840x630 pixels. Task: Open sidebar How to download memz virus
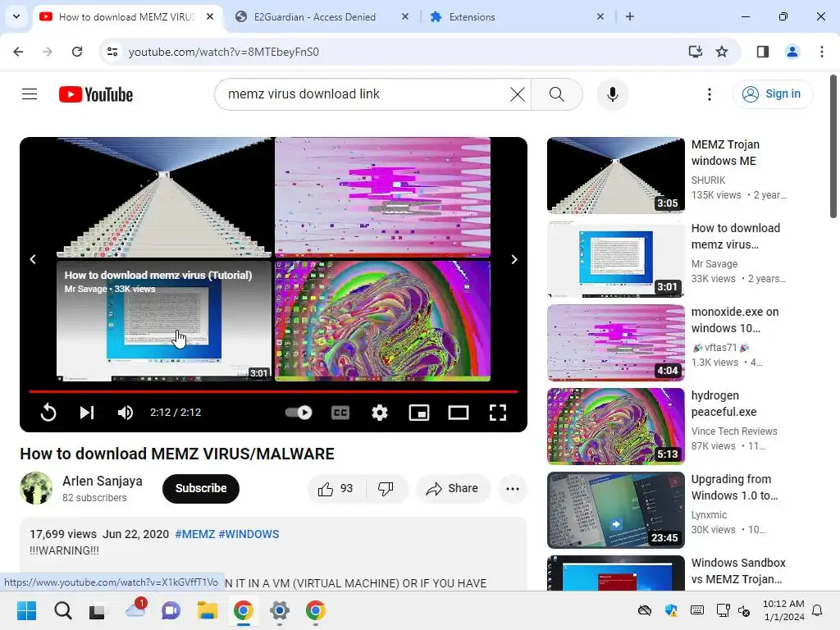point(735,236)
